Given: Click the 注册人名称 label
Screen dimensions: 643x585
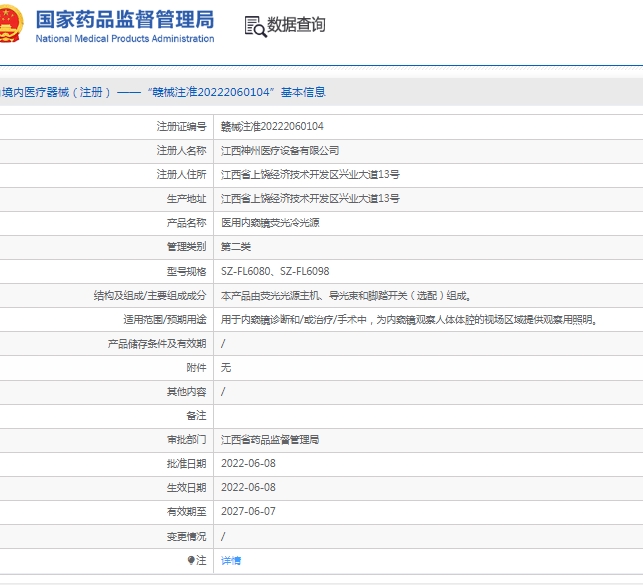Looking at the screenshot, I should pyautogui.click(x=181, y=150).
